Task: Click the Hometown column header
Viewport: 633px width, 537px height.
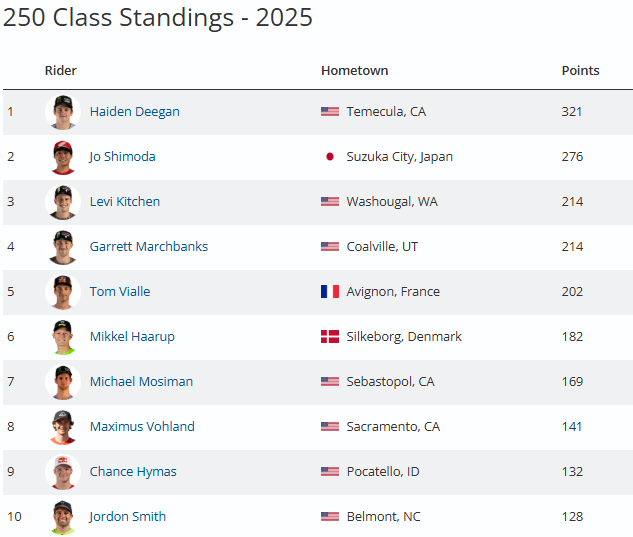Action: tap(354, 71)
